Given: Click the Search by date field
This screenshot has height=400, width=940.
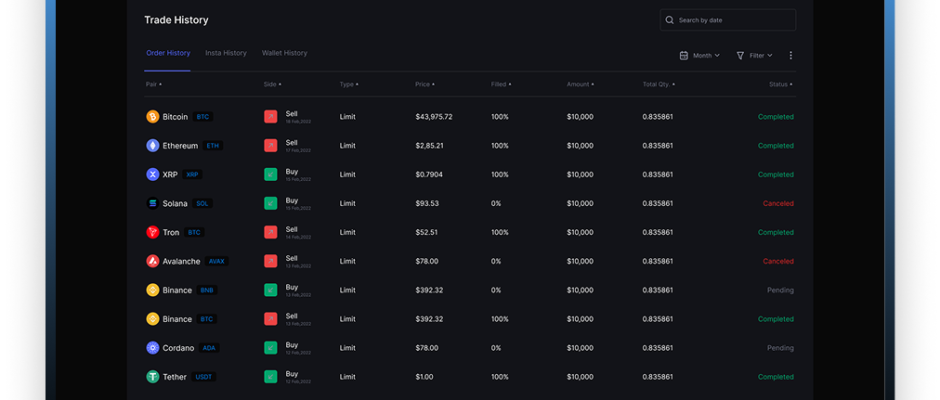Looking at the screenshot, I should (728, 20).
